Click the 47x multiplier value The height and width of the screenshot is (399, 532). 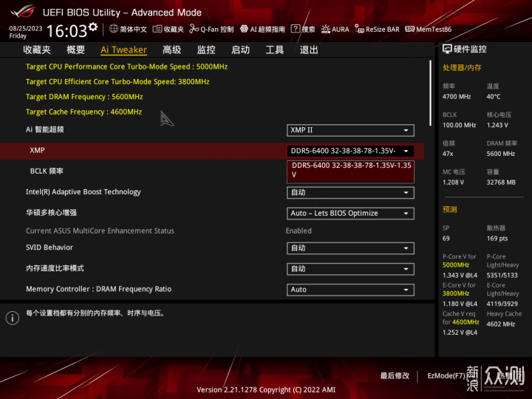(x=448, y=154)
